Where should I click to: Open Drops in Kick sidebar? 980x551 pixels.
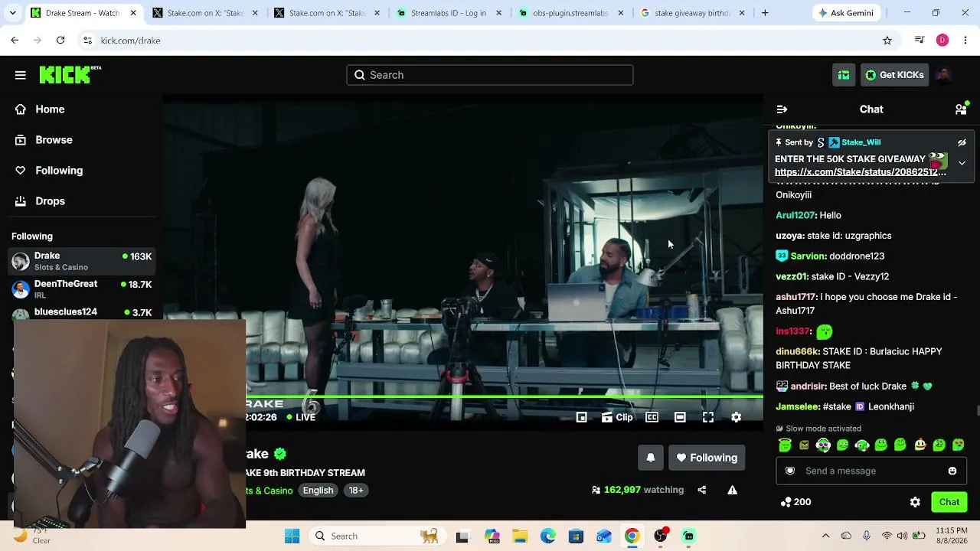coord(50,201)
